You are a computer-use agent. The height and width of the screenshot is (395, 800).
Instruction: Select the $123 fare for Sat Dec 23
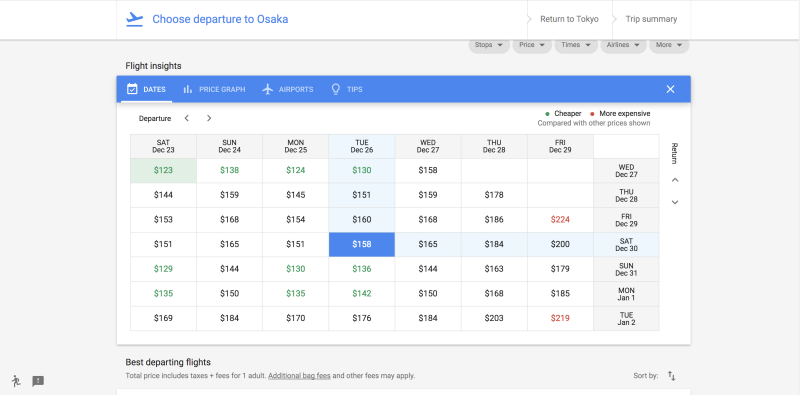163,170
